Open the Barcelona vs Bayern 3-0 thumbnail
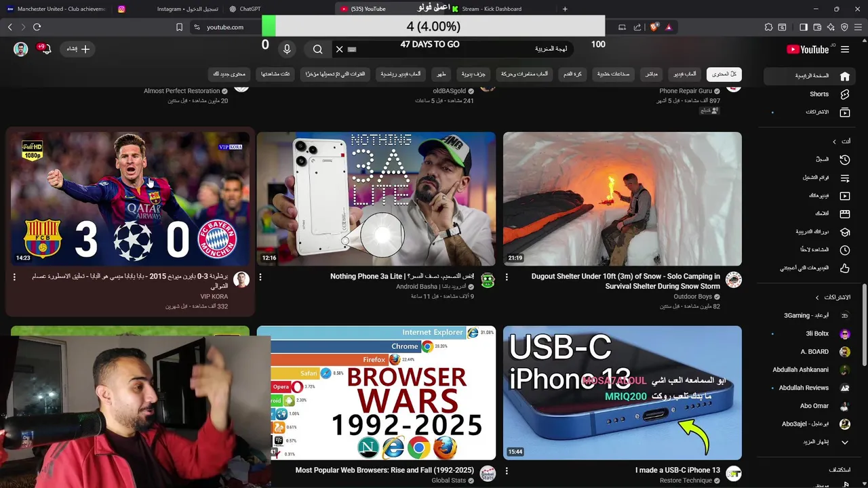868x488 pixels. point(130,199)
